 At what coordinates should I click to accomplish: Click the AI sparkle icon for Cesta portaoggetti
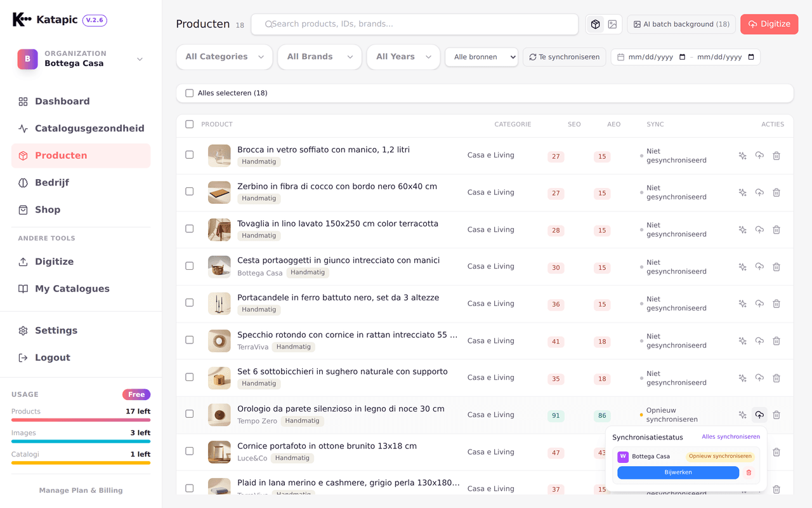(742, 267)
